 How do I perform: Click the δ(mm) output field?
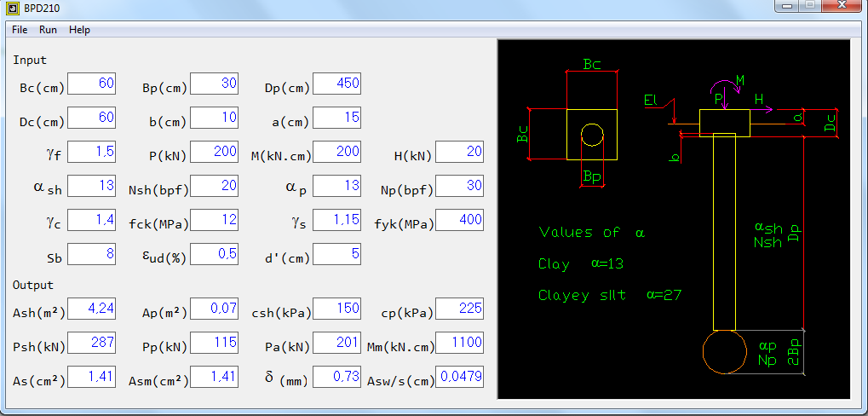336,377
